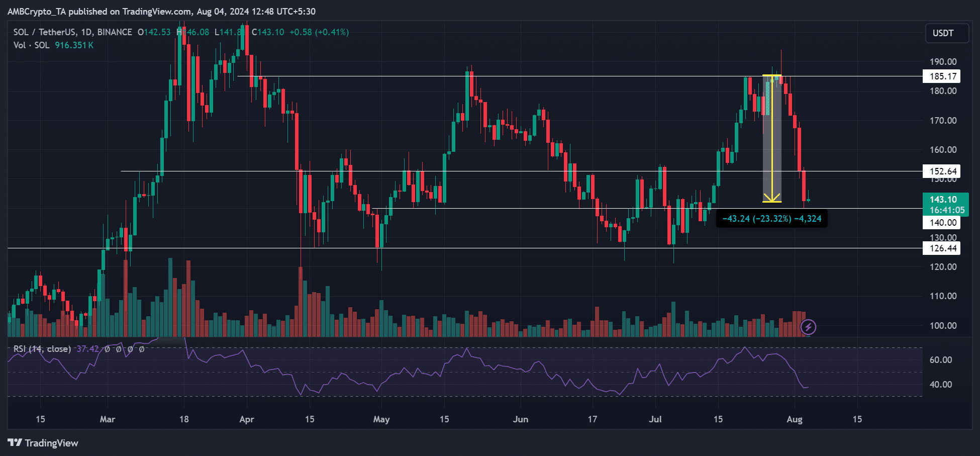Click the Apr label on time axis
The image size is (980, 456).
tap(247, 419)
